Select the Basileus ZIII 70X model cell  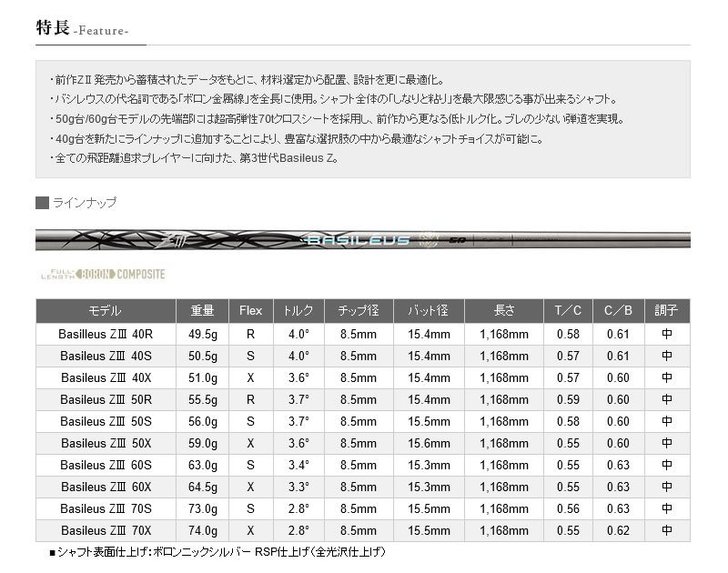[x=106, y=530]
